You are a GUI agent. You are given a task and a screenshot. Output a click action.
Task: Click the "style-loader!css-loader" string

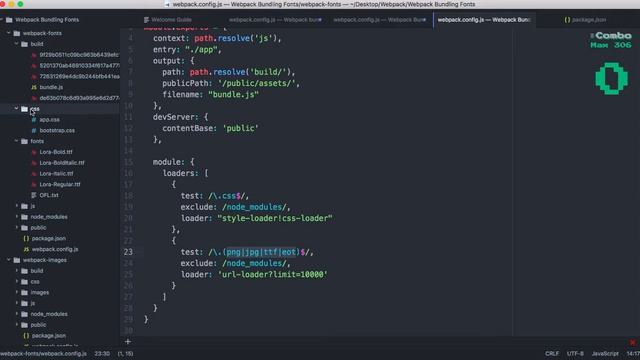[275, 218]
